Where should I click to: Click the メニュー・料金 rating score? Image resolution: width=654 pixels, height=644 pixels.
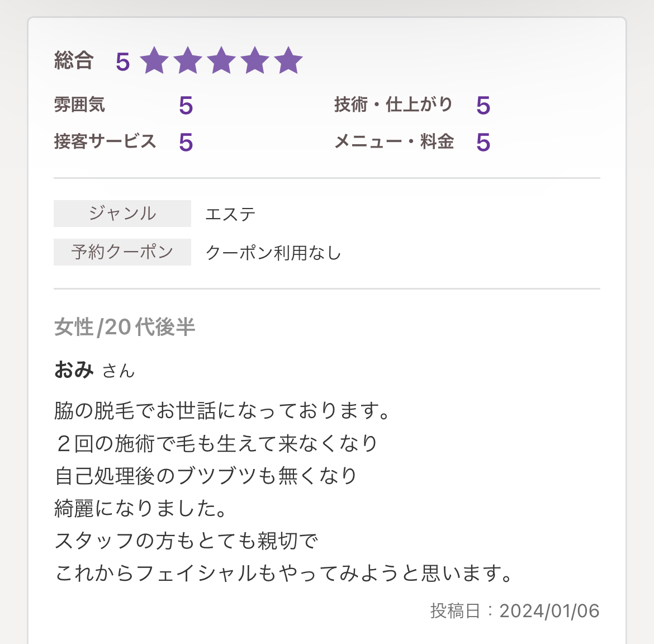484,142
